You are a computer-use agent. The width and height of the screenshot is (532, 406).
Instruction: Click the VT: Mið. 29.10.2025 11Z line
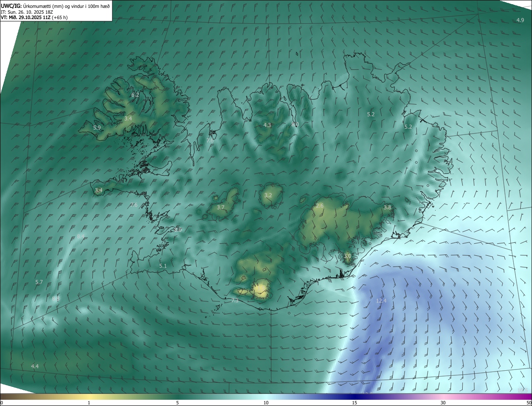(34, 17)
